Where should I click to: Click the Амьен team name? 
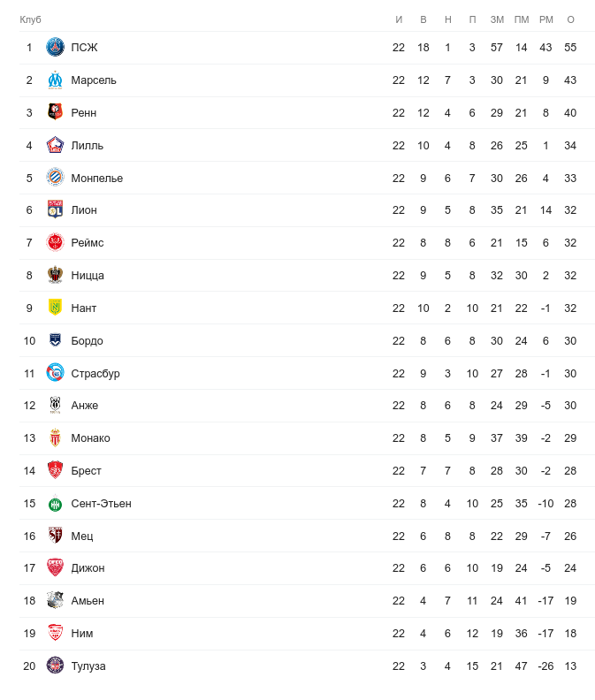[88, 601]
